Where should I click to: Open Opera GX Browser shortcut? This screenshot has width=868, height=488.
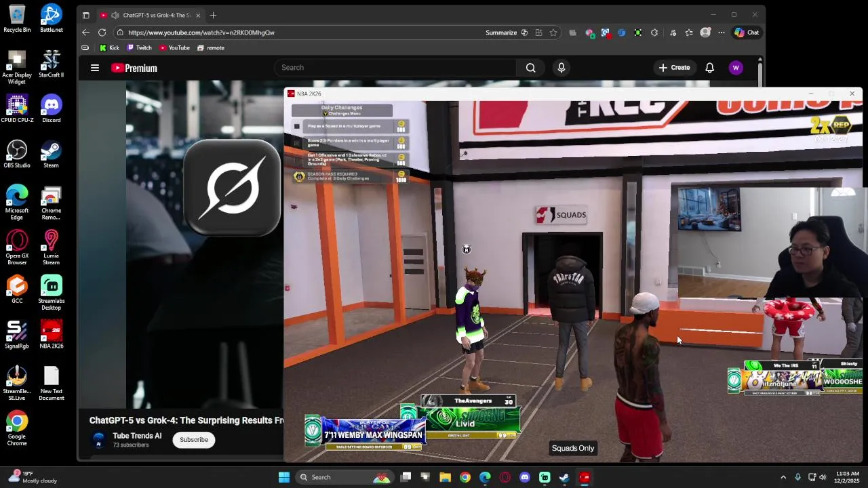coord(17,247)
